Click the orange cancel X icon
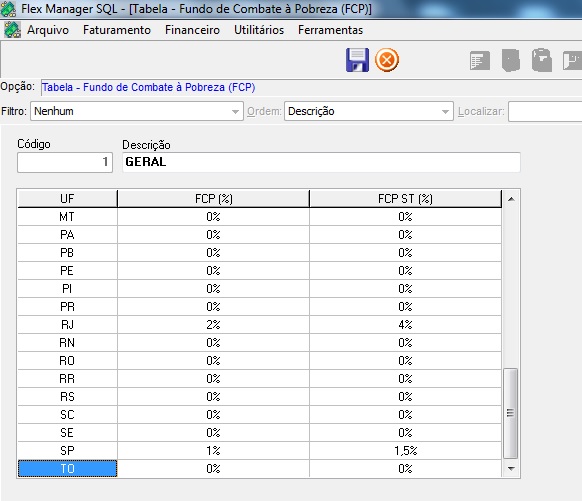Viewport: 582px width, 501px height. click(387, 60)
